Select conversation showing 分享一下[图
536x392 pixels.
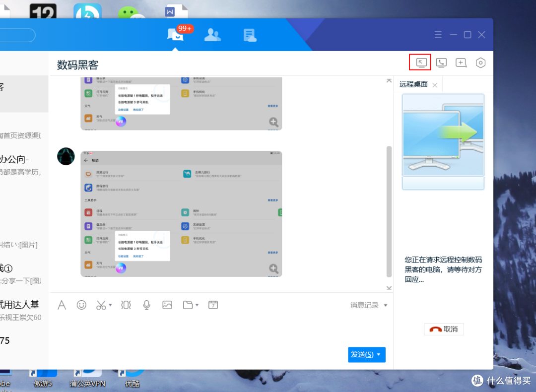(x=24, y=274)
